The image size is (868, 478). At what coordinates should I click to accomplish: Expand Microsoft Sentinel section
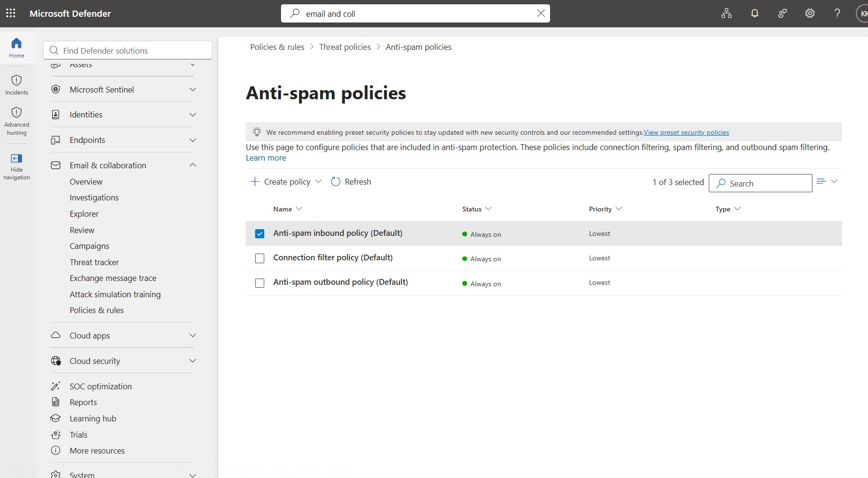coord(193,89)
